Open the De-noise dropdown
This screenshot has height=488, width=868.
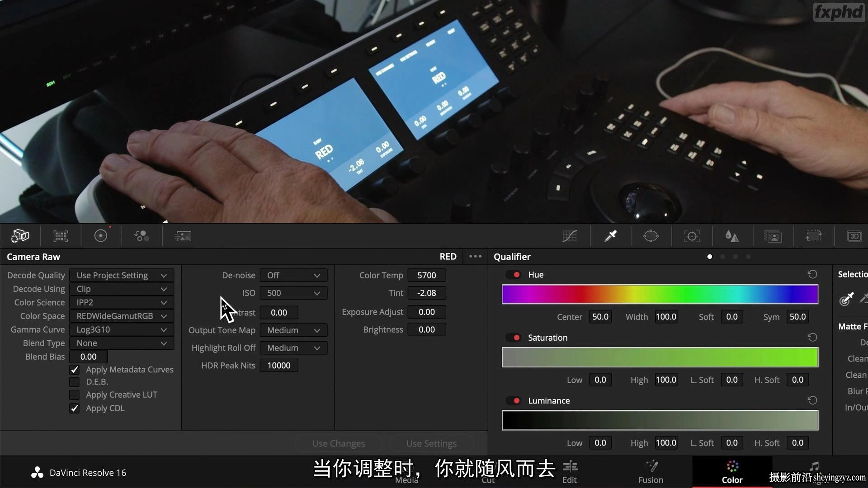click(x=293, y=275)
